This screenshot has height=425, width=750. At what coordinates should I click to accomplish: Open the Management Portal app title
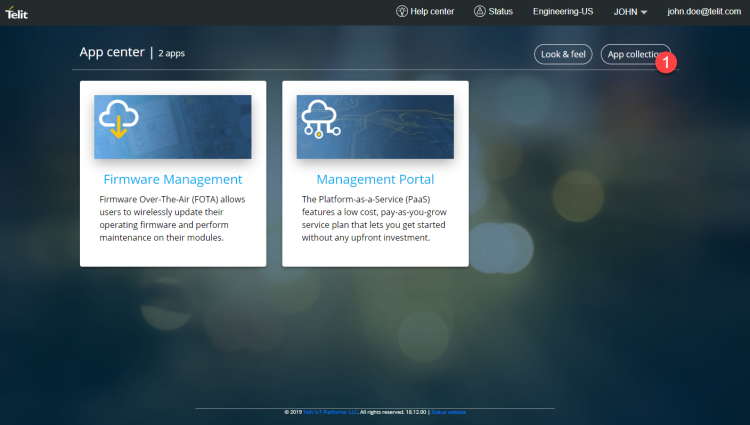(375, 179)
